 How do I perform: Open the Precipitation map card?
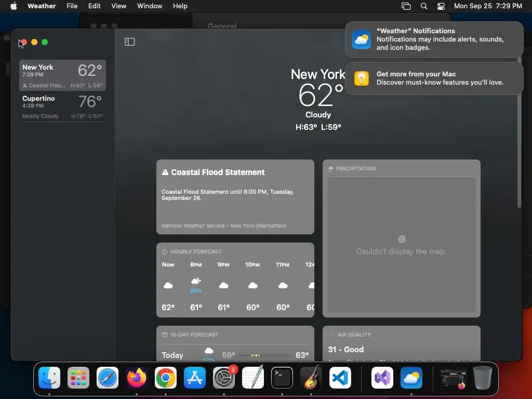click(402, 238)
